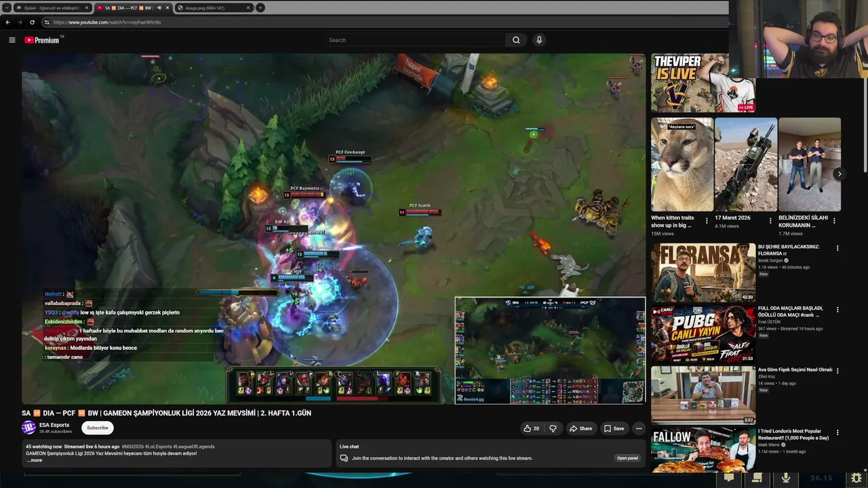Open a new browser tab
Screen dimensions: 868x488
tap(260, 8)
